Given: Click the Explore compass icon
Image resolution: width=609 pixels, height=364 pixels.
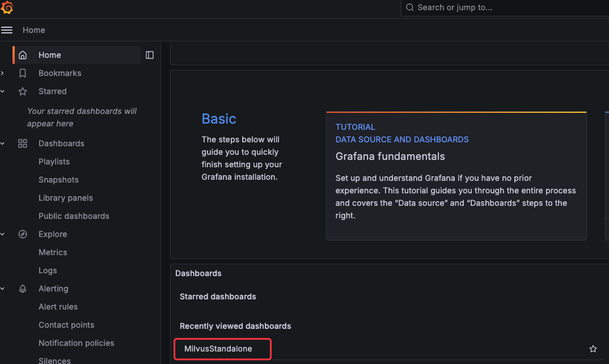Looking at the screenshot, I should coord(23,234).
